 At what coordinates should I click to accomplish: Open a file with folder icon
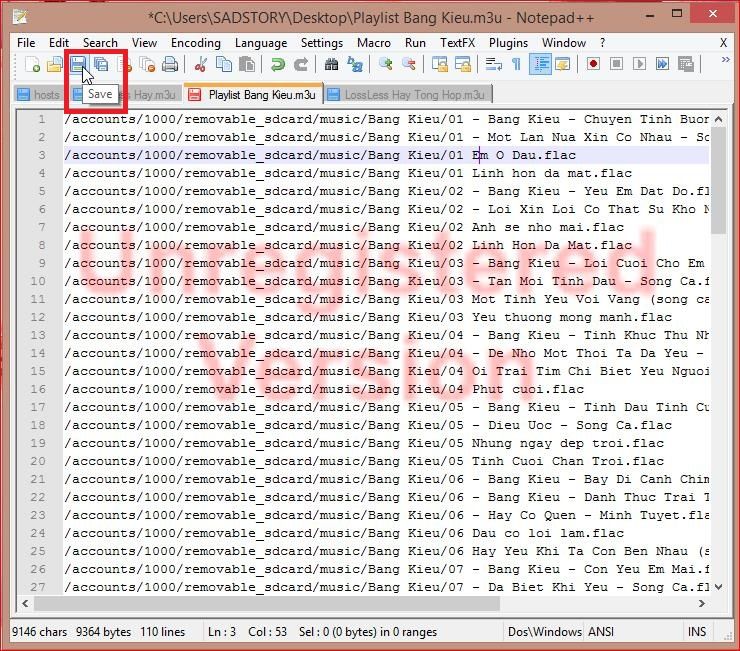54,64
